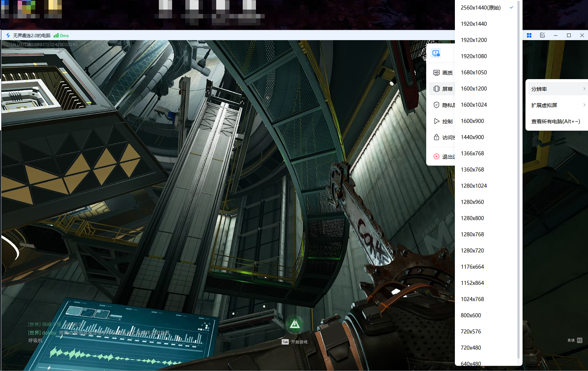Click the display 1 monitor icon
The width and height of the screenshot is (588, 371).
[x=436, y=53]
